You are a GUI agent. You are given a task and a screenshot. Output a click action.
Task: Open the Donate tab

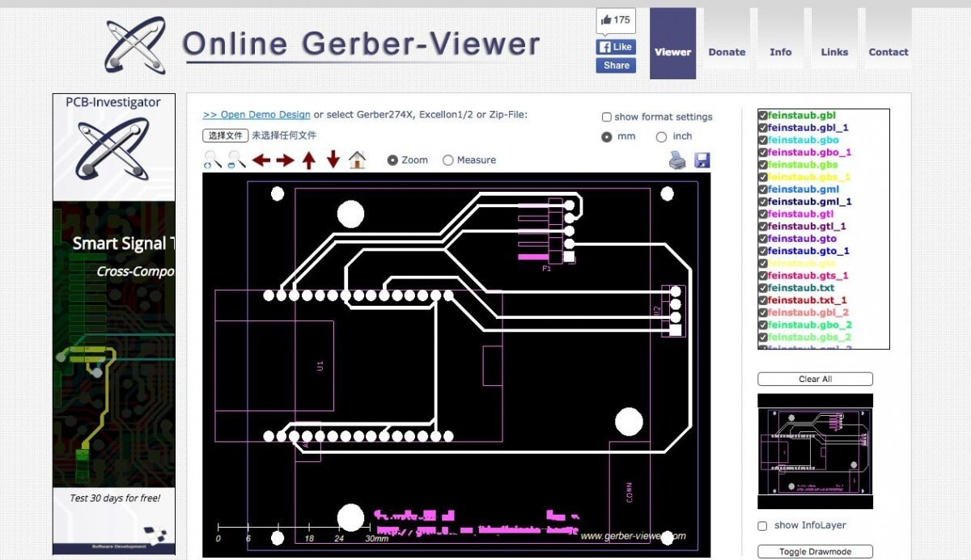727,52
